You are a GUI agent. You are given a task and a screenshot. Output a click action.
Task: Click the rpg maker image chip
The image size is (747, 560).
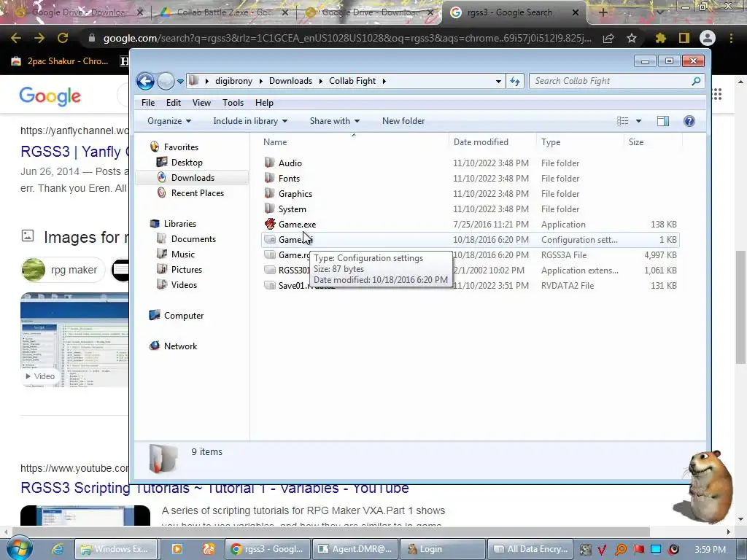pos(63,270)
